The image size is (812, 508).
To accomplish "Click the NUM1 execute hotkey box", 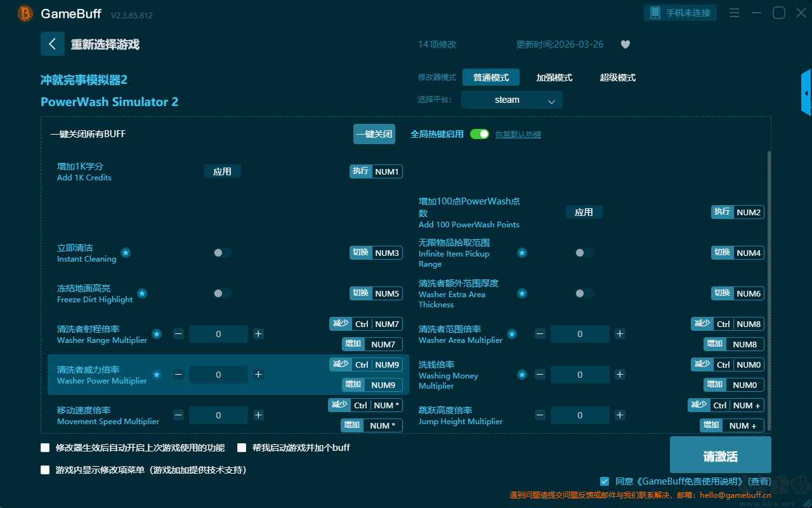I will pyautogui.click(x=376, y=171).
